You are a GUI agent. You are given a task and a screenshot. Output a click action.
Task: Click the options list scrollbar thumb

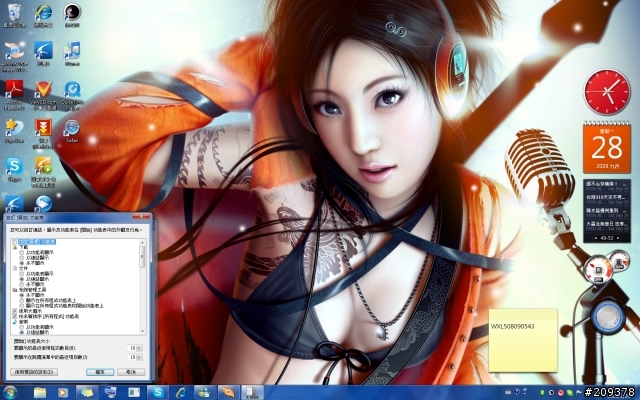click(x=142, y=257)
